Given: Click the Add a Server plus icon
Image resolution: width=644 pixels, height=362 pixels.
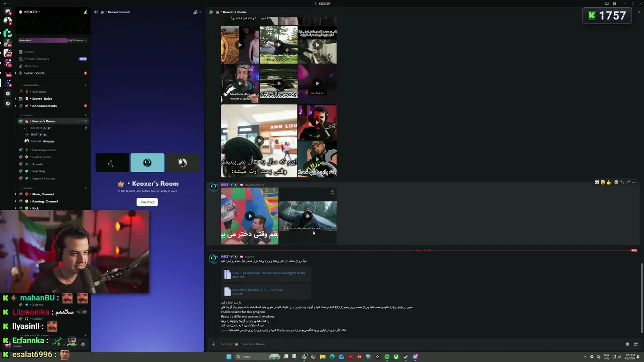Looking at the screenshot, I should coord(7,93).
